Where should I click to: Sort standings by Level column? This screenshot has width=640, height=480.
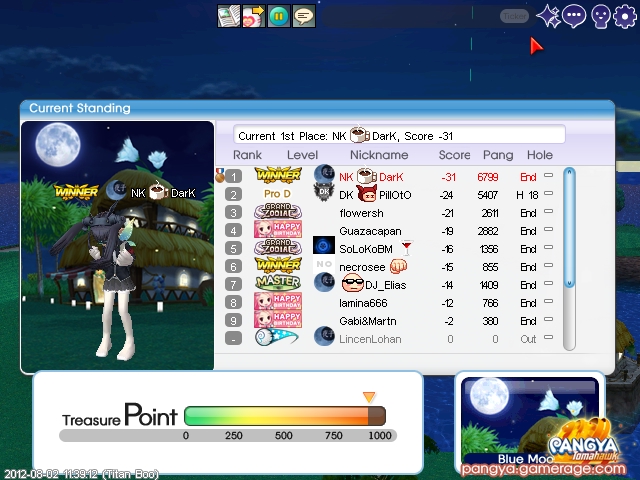[302, 155]
